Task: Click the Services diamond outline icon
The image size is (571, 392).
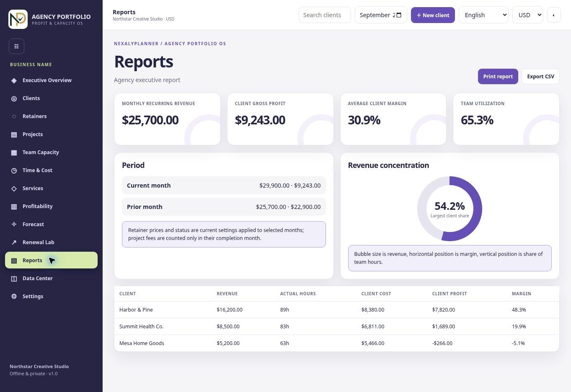Action: (14, 188)
